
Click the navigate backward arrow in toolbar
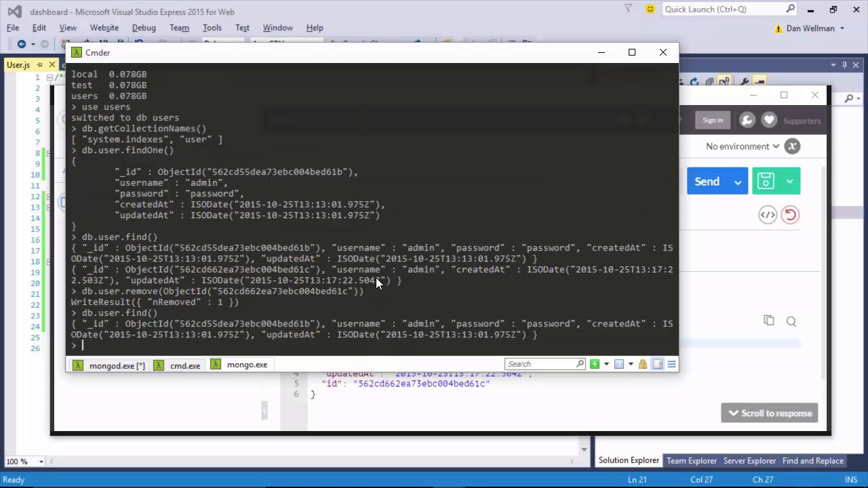pyautogui.click(x=22, y=44)
